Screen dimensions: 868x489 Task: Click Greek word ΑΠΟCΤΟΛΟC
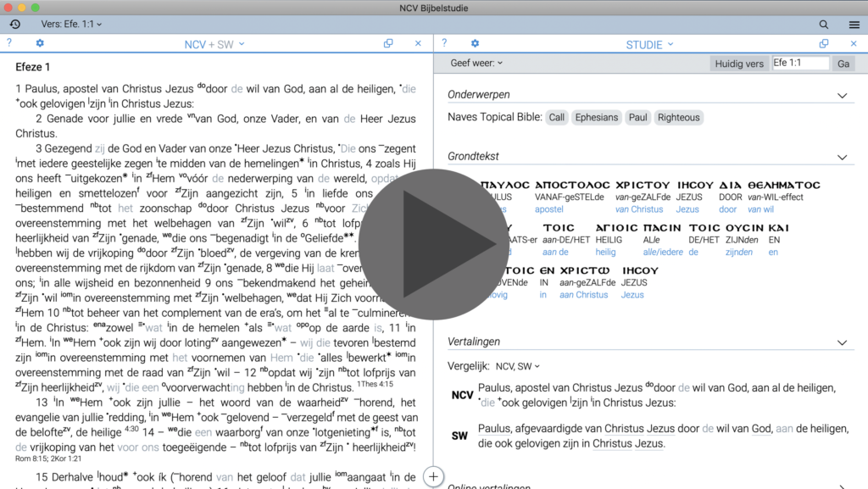572,185
